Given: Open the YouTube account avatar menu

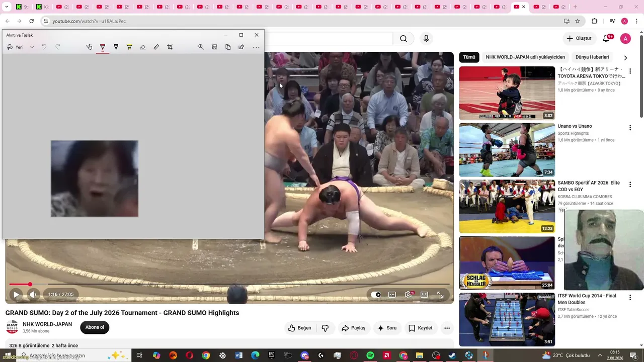Looking at the screenshot, I should click(x=625, y=39).
